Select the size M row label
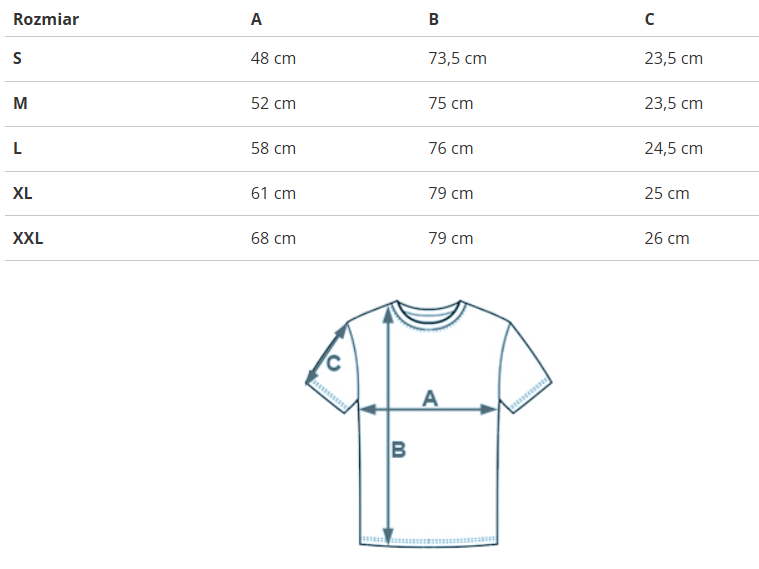Image resolution: width=759 pixels, height=569 pixels. point(19,103)
